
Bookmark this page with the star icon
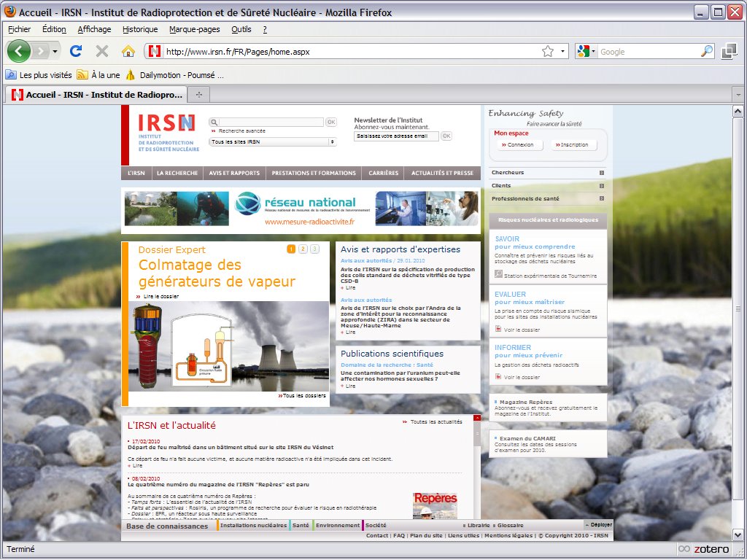[548, 51]
